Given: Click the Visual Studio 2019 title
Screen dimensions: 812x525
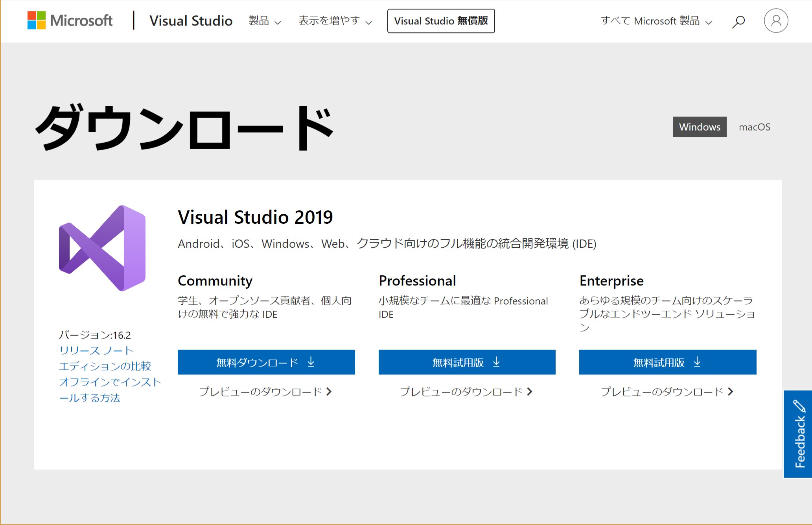Looking at the screenshot, I should 255,217.
